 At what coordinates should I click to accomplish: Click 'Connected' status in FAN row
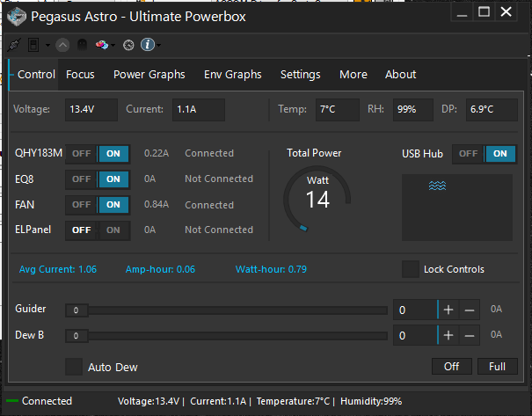pos(209,205)
